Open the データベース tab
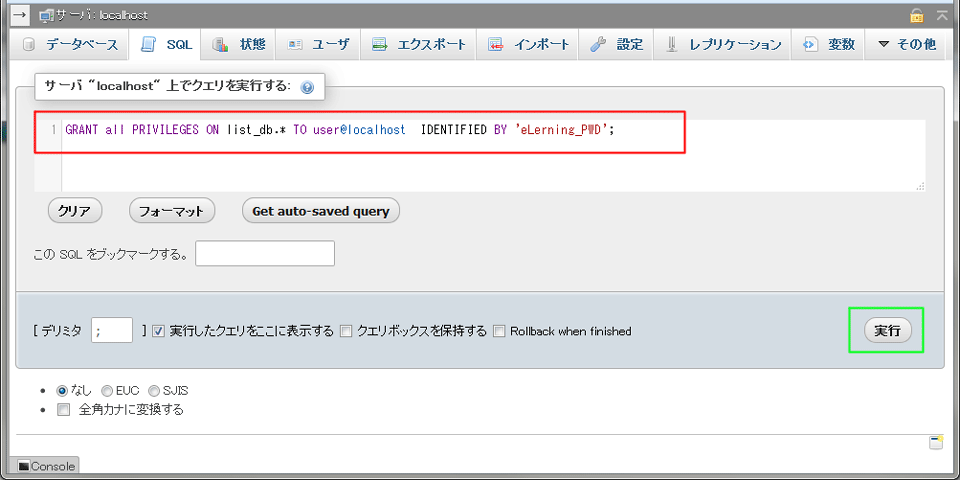Image resolution: width=960 pixels, height=480 pixels. [70, 45]
